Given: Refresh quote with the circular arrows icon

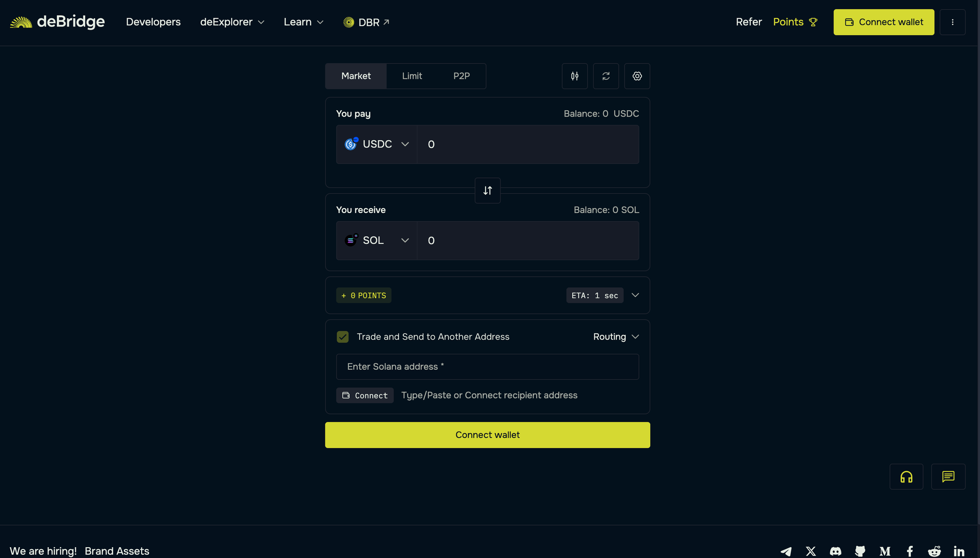Looking at the screenshot, I should pos(606,76).
